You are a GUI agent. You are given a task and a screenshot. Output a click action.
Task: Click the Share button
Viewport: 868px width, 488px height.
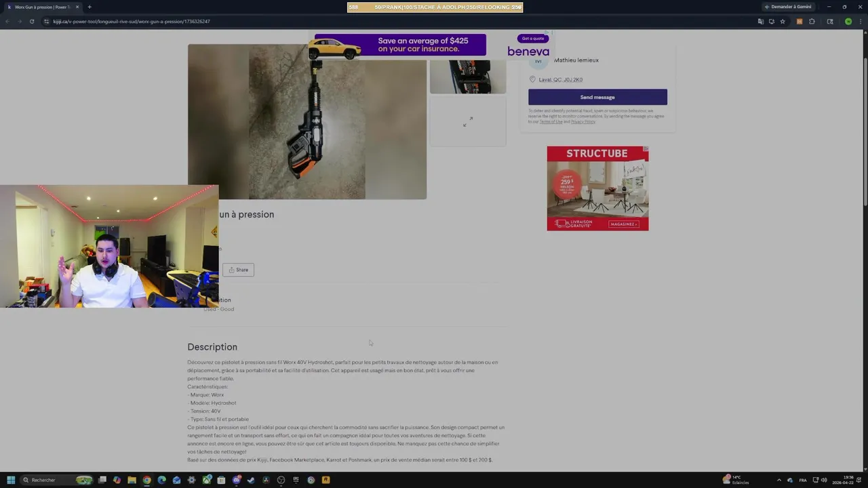point(238,270)
